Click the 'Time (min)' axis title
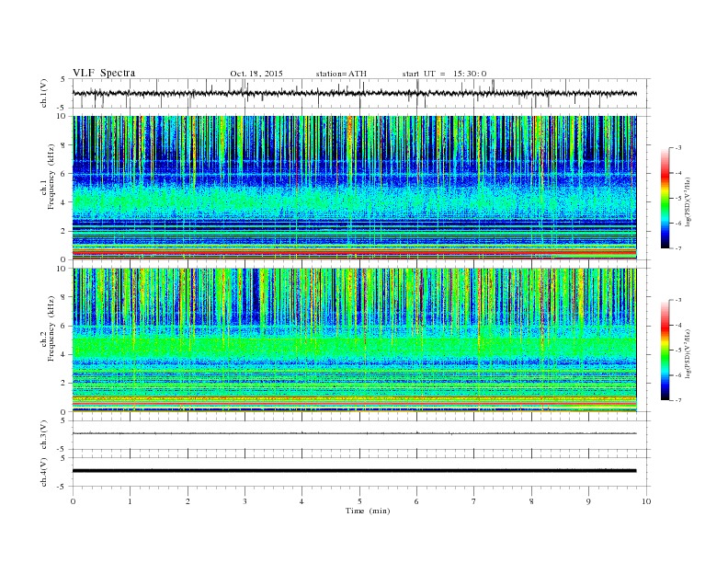This screenshot has width=728, height=563. (x=368, y=511)
